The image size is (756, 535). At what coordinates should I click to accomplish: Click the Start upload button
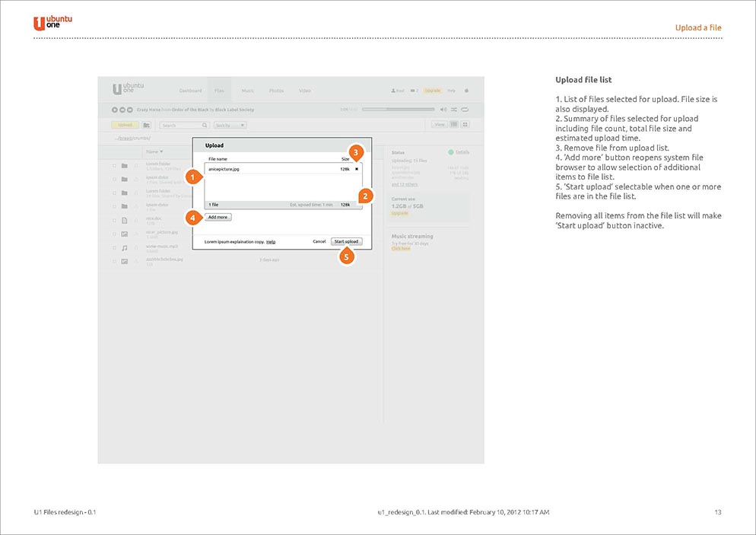pos(346,241)
